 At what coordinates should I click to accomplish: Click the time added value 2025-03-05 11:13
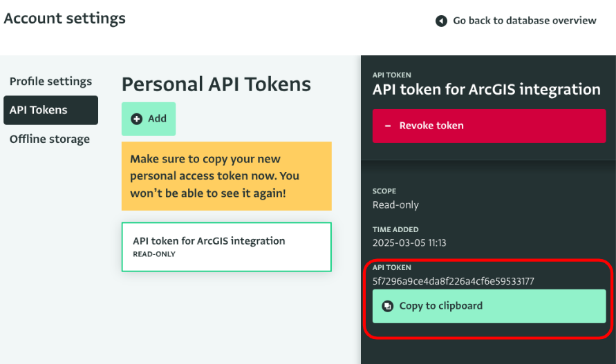click(409, 243)
